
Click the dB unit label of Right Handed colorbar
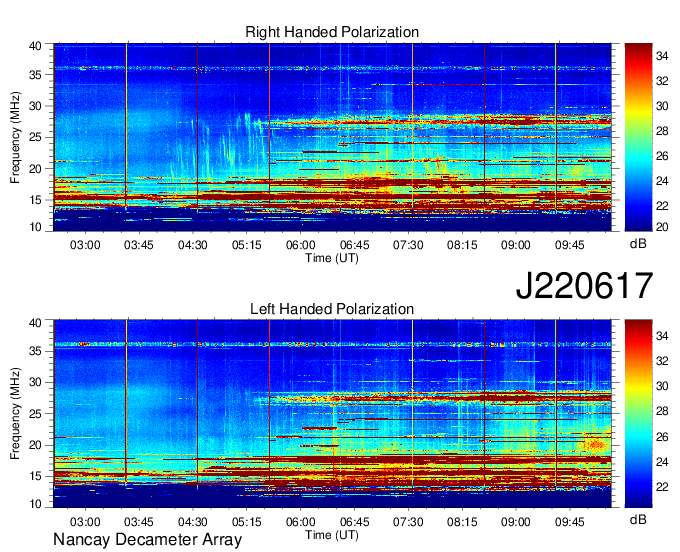(x=638, y=244)
